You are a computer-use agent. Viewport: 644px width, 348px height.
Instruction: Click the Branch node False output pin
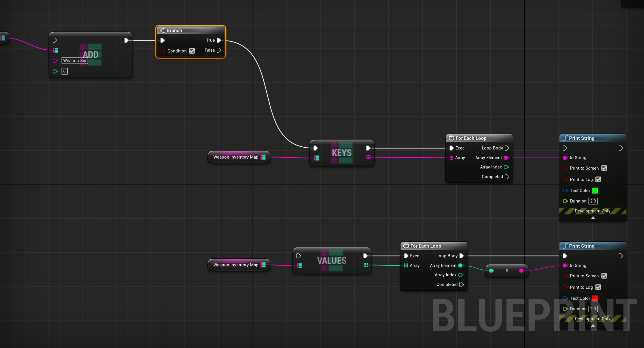pos(219,50)
